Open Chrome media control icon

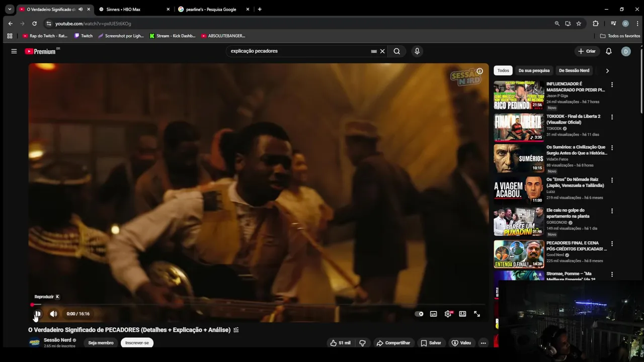[x=613, y=24]
